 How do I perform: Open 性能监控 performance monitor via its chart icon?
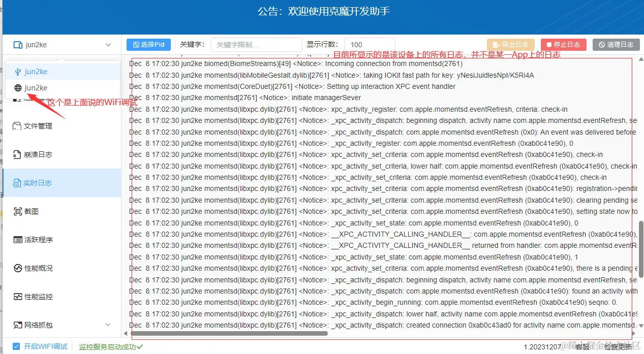[x=18, y=297]
